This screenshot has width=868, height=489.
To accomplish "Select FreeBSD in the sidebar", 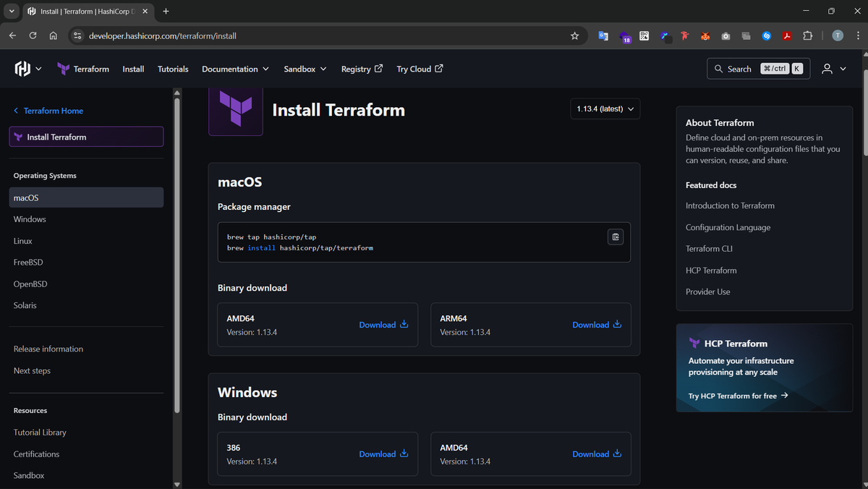I will [28, 262].
